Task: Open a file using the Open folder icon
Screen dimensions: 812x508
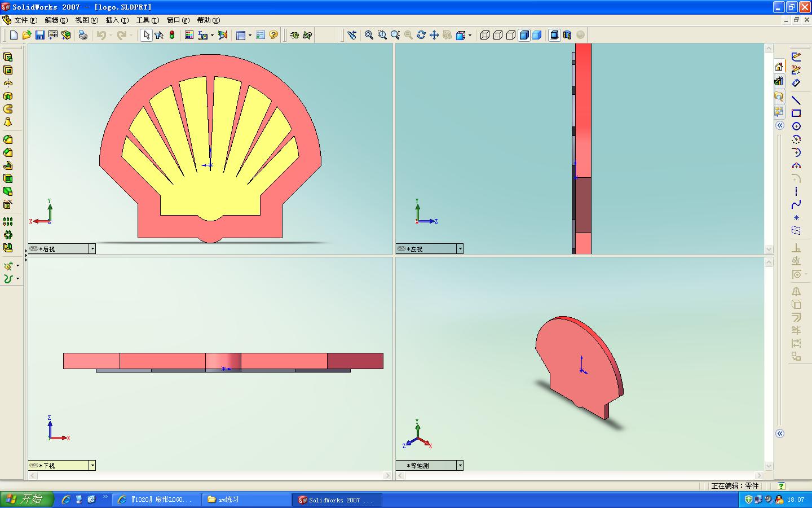Action: pyautogui.click(x=27, y=35)
